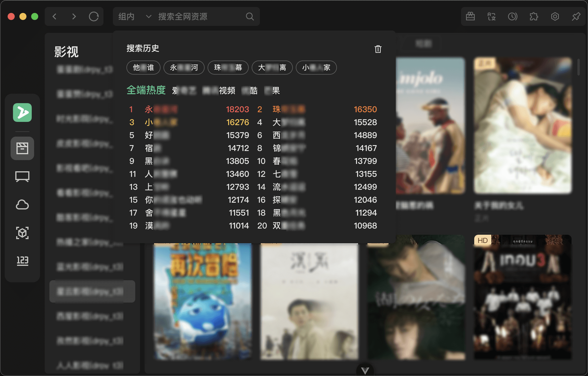Expand the 组内 source dropdown
This screenshot has height=376, width=588.
click(133, 17)
